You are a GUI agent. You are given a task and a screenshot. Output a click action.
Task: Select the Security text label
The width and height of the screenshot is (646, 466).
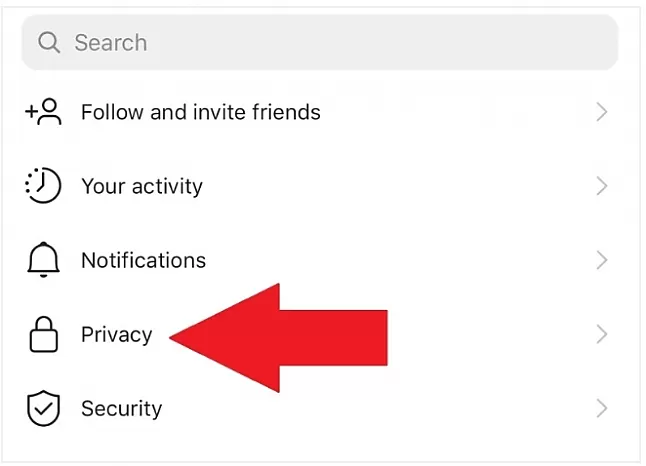pyautogui.click(x=122, y=409)
